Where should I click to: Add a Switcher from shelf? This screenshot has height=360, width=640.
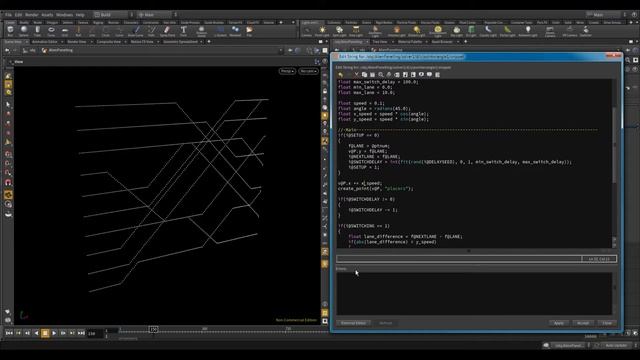pos(586,31)
